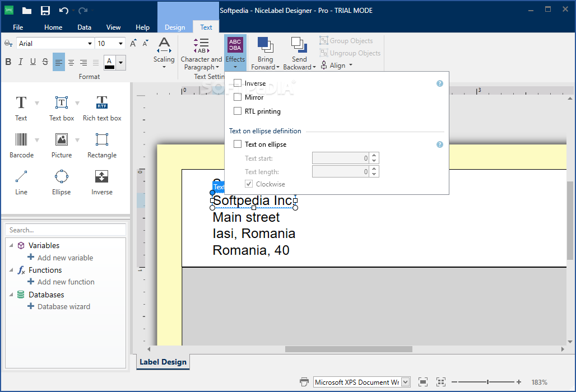The image size is (576, 392).
Task: Enable the RTL printing checkbox
Action: pos(238,111)
